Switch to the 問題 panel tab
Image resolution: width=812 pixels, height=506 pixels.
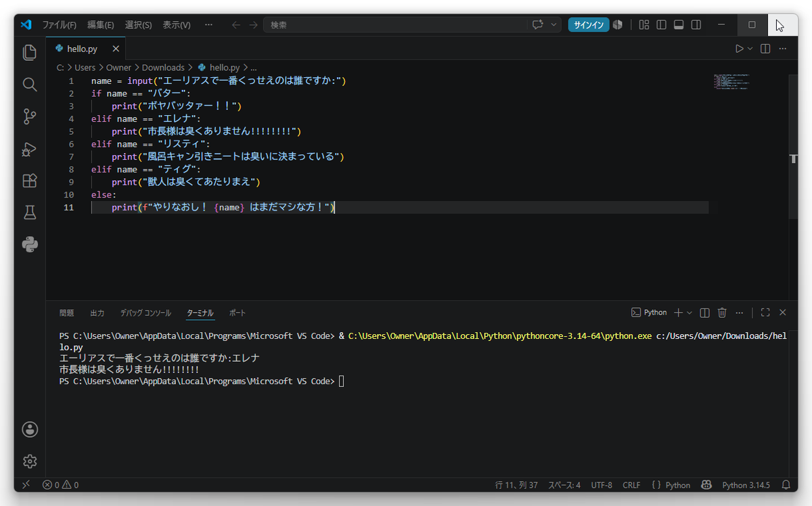[x=66, y=313]
